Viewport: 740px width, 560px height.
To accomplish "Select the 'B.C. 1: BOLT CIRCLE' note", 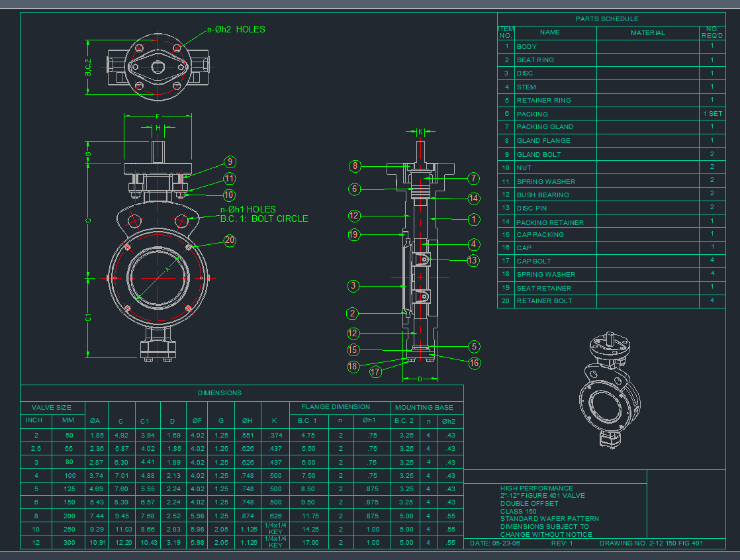I will 264,218.
